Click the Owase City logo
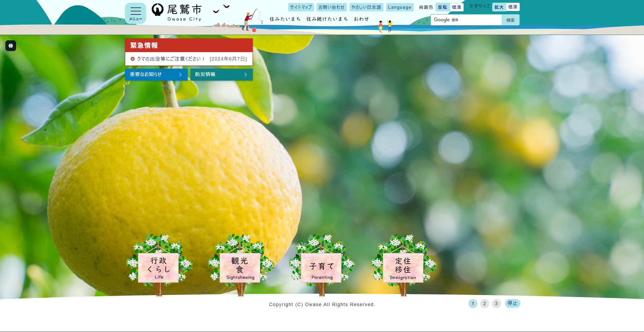Image resolution: width=644 pixels, height=332 pixels. (177, 13)
